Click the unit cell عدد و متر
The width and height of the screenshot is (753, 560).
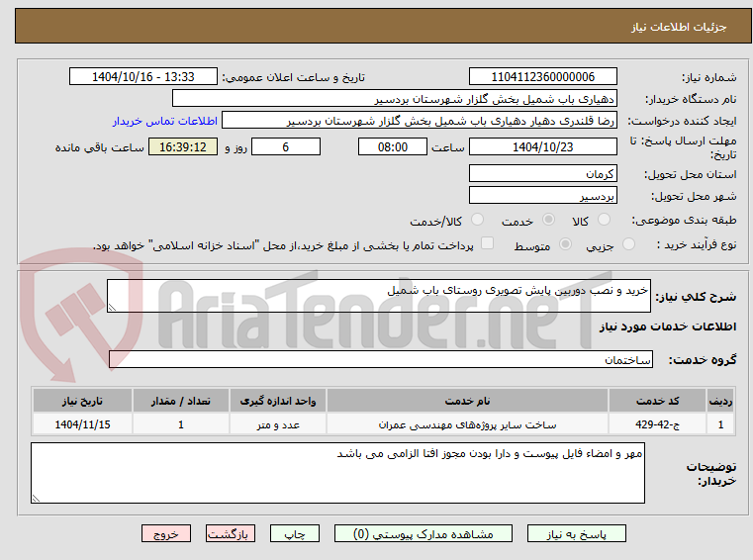278,424
